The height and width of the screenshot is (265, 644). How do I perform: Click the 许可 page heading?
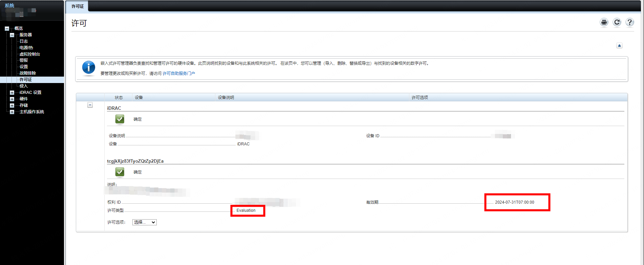tap(79, 23)
